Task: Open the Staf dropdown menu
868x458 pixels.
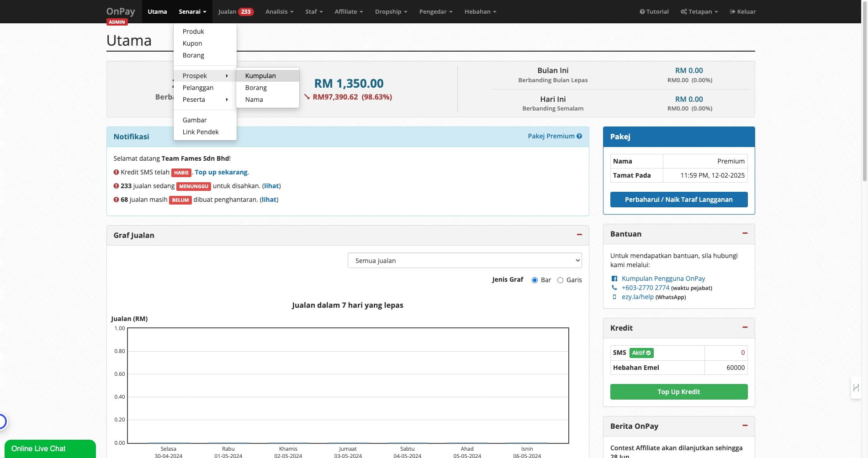Action: (x=314, y=11)
